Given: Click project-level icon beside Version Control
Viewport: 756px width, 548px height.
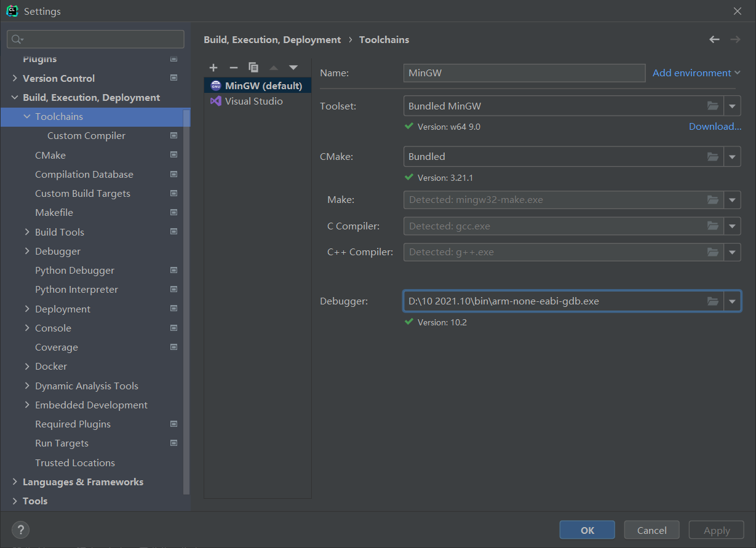Looking at the screenshot, I should 173,78.
